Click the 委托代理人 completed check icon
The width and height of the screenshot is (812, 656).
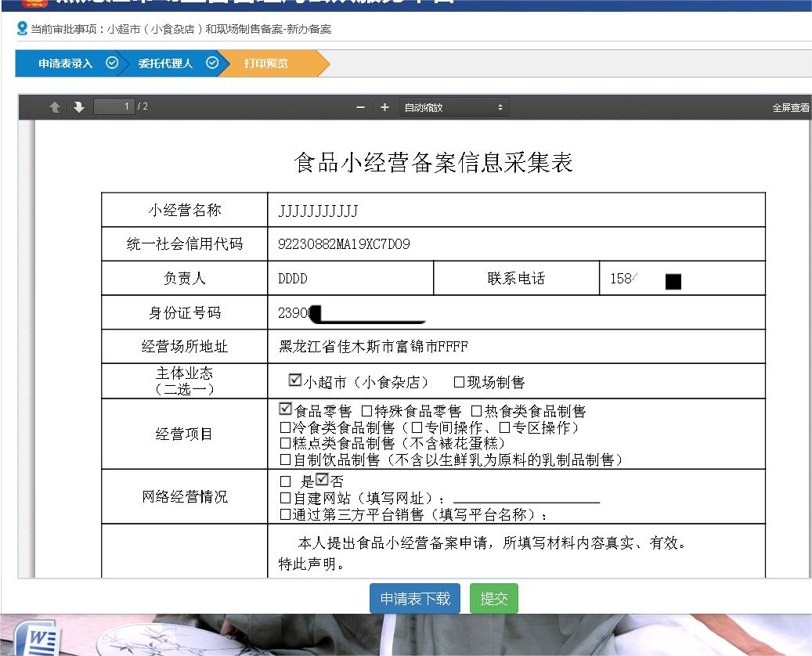(212, 63)
